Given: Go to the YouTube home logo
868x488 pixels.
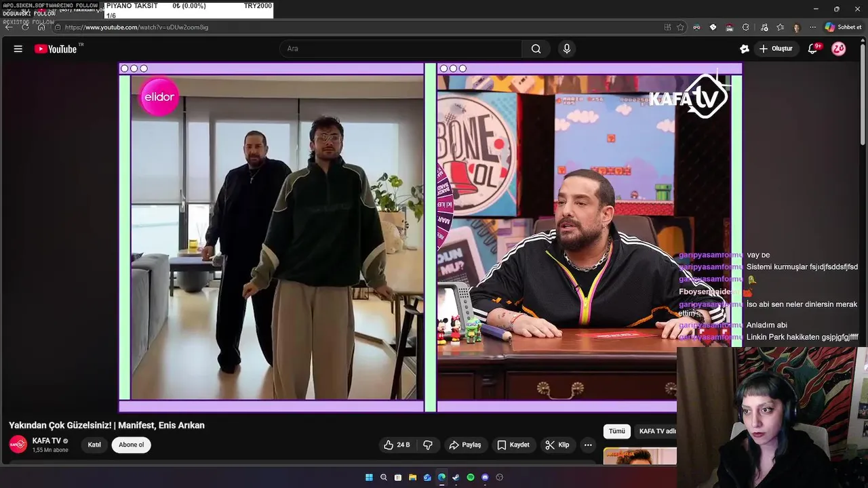Looking at the screenshot, I should pyautogui.click(x=56, y=49).
